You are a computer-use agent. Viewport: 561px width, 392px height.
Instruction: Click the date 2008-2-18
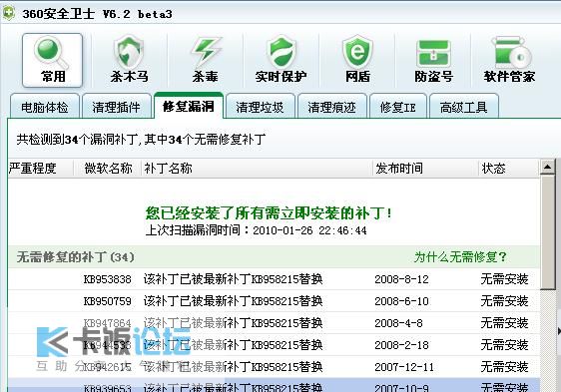click(x=401, y=345)
